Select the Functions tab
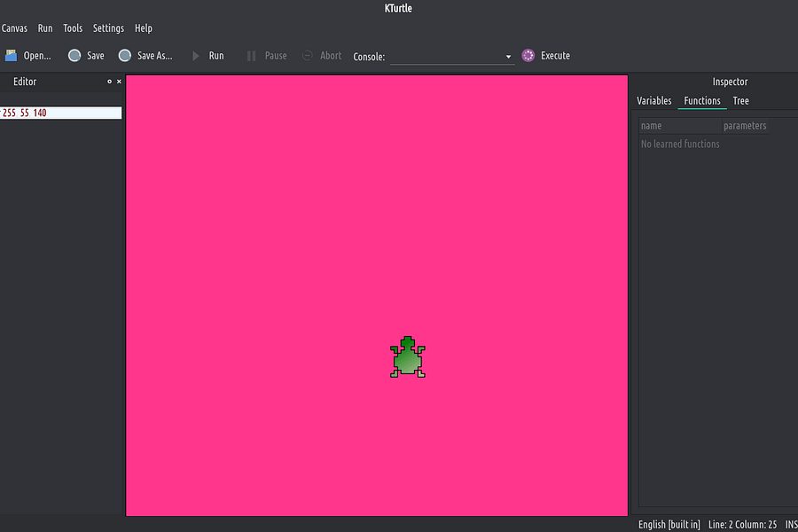 pyautogui.click(x=701, y=101)
